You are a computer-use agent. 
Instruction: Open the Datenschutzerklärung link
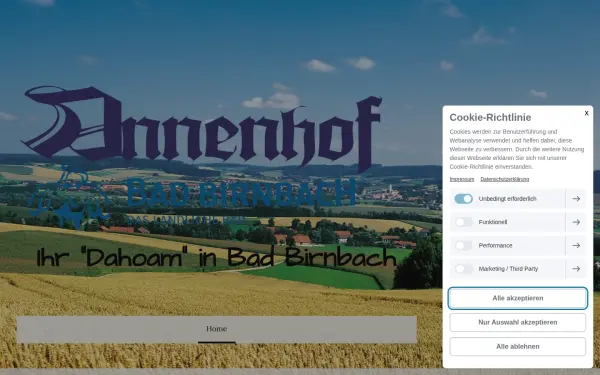[x=504, y=179]
